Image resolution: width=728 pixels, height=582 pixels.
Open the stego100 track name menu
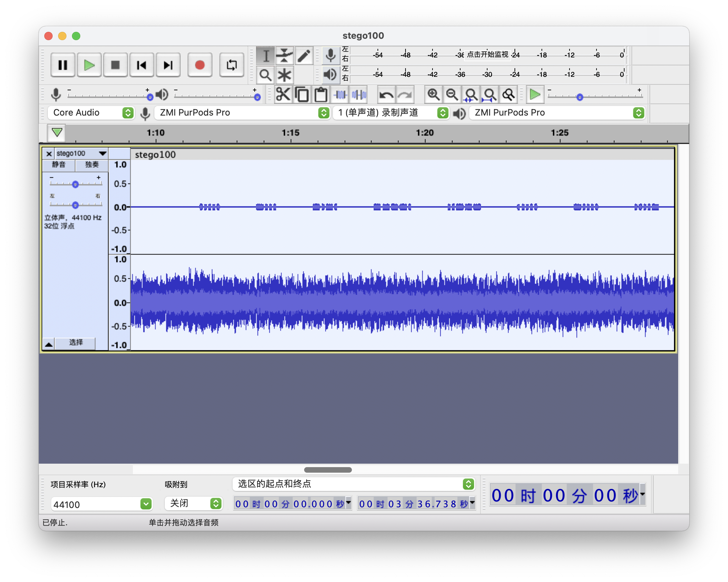[x=82, y=154]
